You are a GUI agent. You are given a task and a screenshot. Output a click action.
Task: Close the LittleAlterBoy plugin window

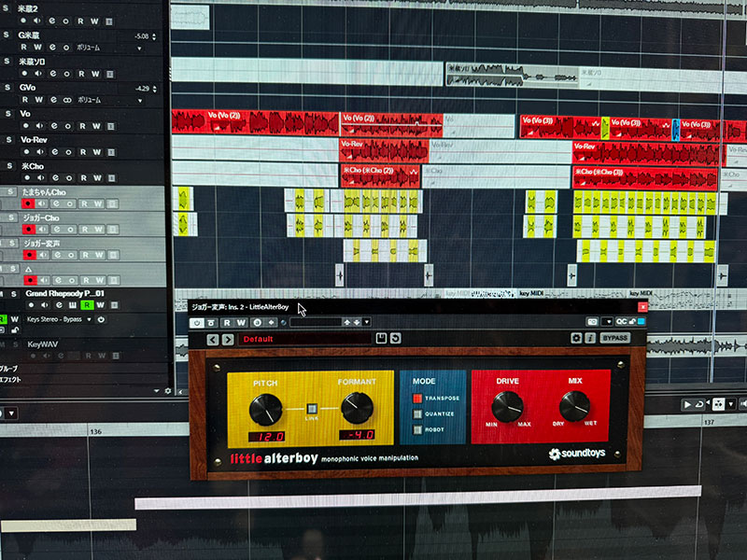pos(642,307)
